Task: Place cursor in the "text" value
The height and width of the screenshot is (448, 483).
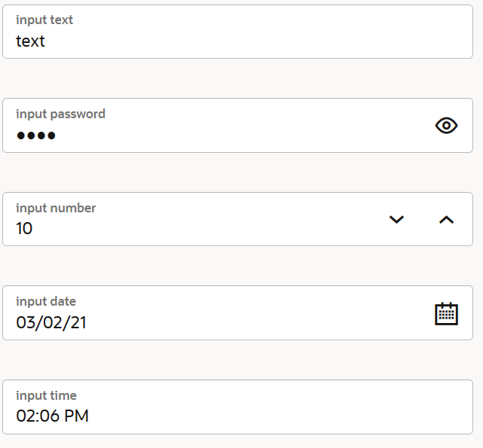Action: [31, 41]
